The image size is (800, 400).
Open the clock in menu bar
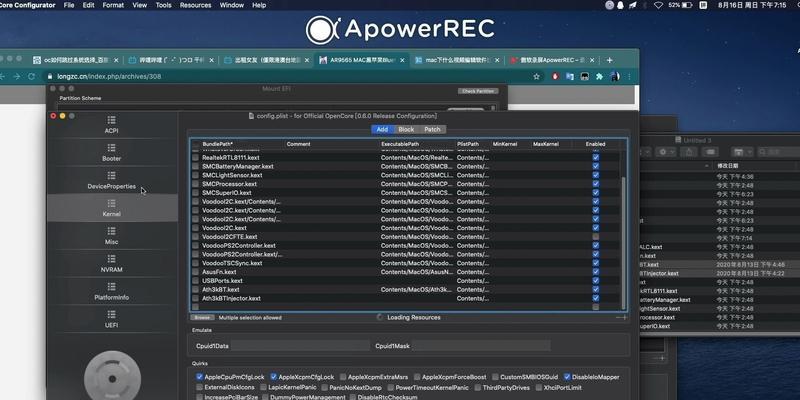752,5
